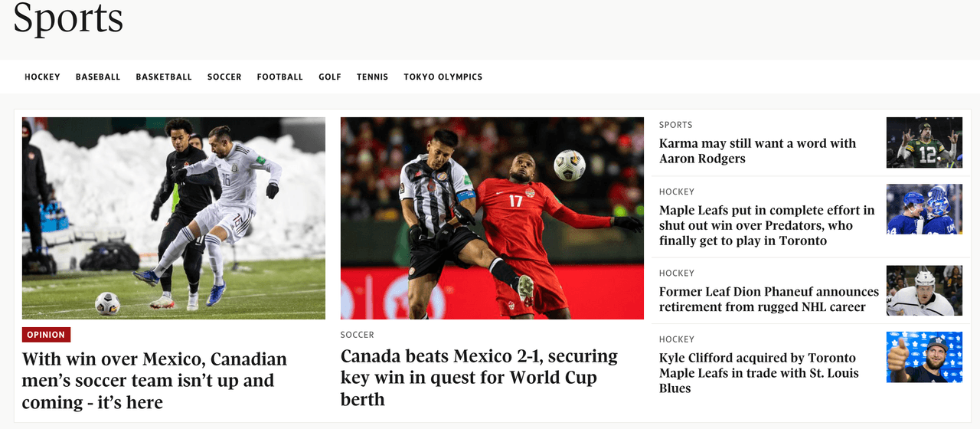
Task: Read the Karma and Aaron Rodgers article
Action: click(x=758, y=151)
